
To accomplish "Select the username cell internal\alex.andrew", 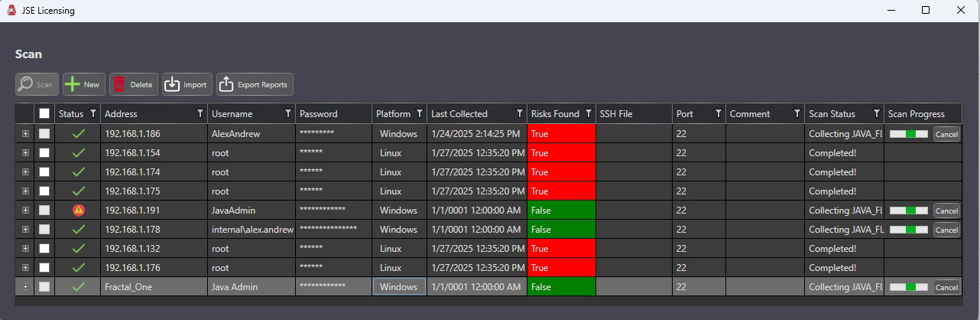I will click(x=251, y=230).
